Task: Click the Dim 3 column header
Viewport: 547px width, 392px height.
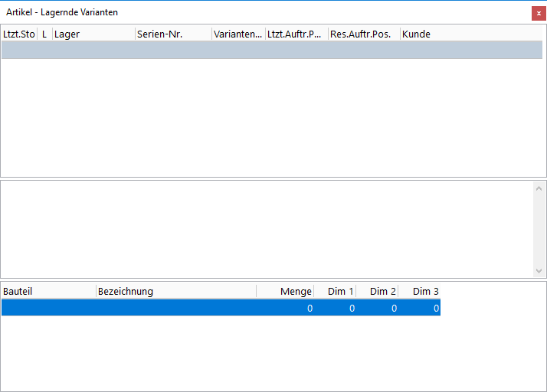Action: click(421, 292)
